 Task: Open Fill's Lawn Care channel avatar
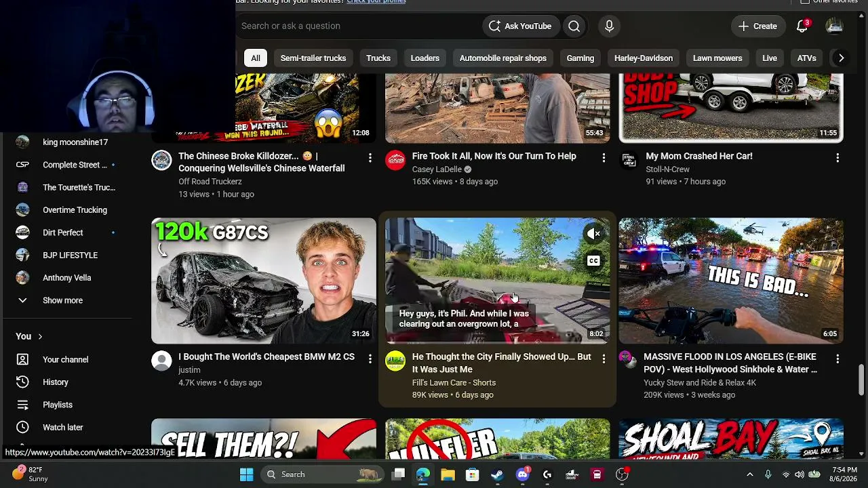pos(395,361)
